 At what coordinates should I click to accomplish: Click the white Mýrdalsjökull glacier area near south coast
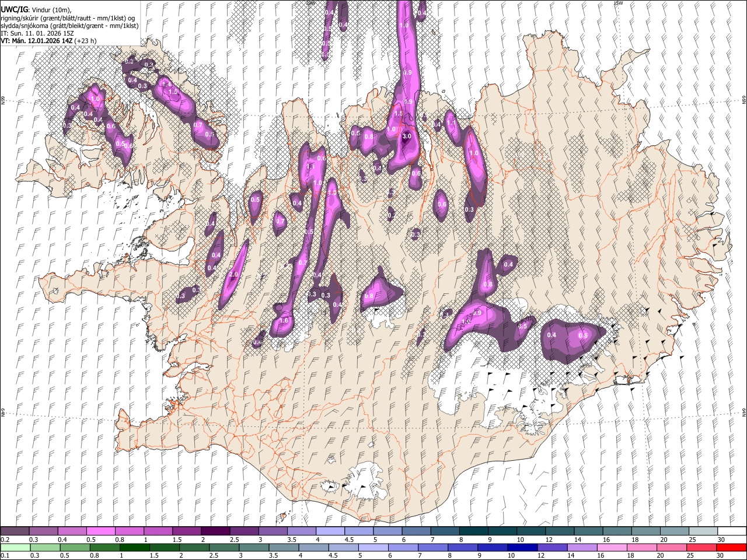[366, 481]
